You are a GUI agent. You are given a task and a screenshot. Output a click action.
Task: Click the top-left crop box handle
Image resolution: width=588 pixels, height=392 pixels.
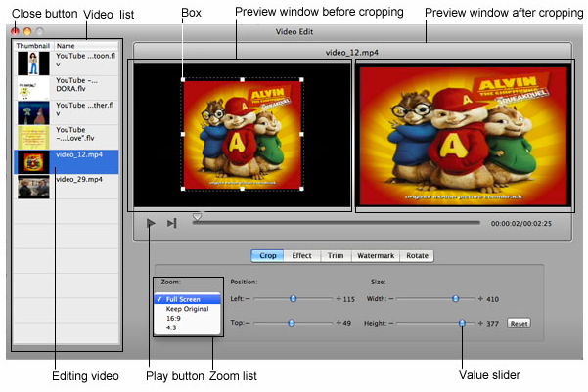pos(183,80)
